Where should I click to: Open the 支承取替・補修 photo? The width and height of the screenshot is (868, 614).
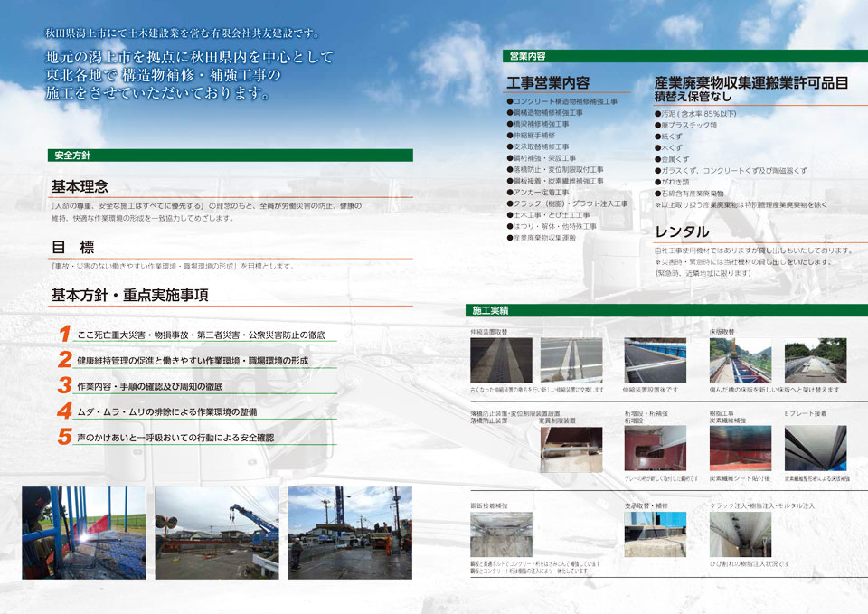[x=655, y=534]
